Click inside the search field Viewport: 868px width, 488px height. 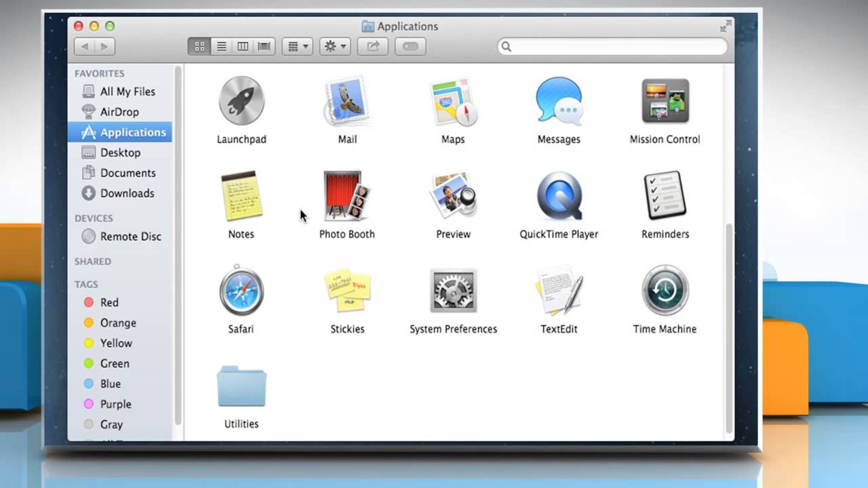click(610, 47)
